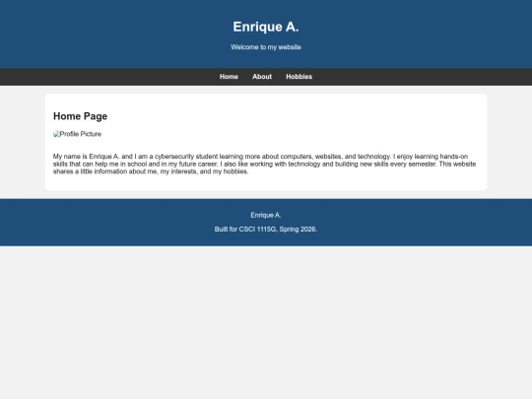Click 'Built for CSCI 1115G, Spring 2026.' text
Image resolution: width=532 pixels, height=399 pixels.
266,230
